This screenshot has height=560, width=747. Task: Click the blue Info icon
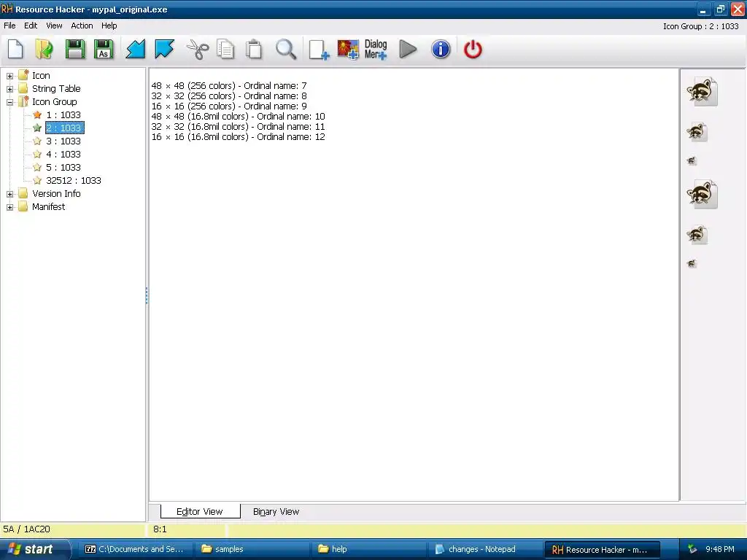pyautogui.click(x=441, y=49)
